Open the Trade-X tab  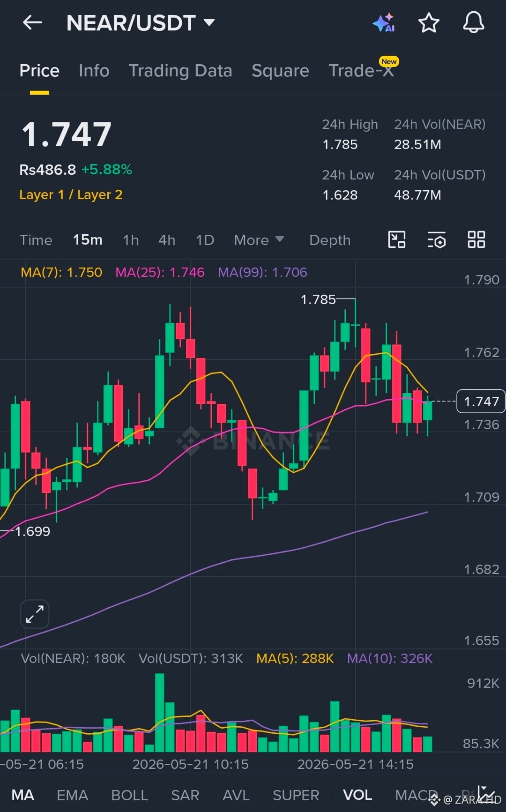click(x=361, y=71)
